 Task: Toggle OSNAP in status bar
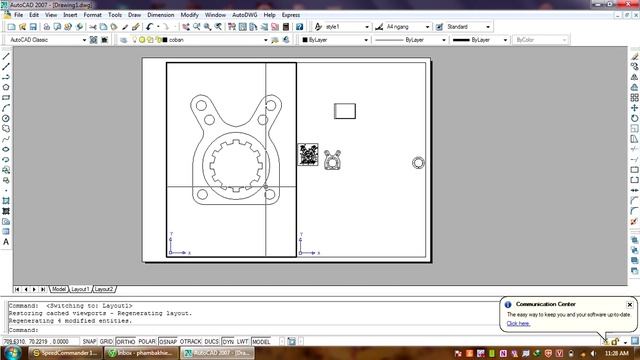click(x=168, y=342)
